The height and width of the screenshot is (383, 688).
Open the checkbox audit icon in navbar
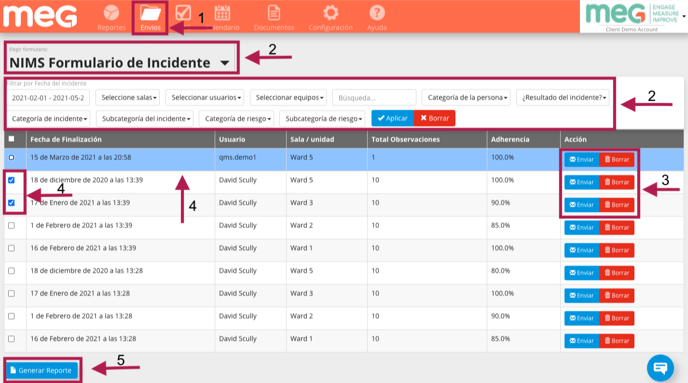pyautogui.click(x=183, y=13)
